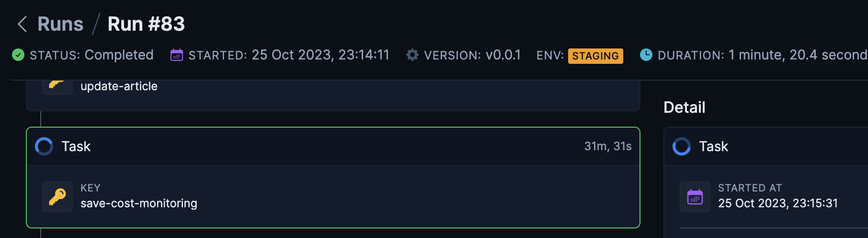Select the save-cost-monitoring key value
The width and height of the screenshot is (868, 238).
point(138,203)
